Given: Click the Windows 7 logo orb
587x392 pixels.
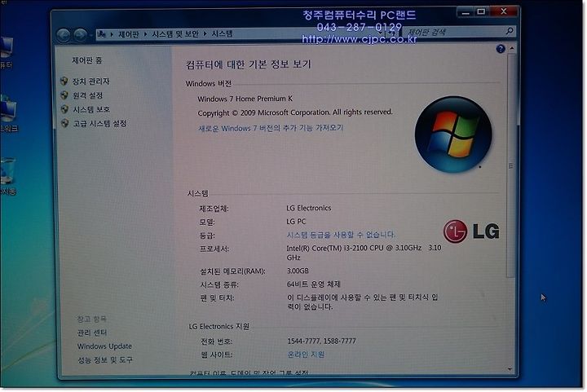Looking at the screenshot, I should [453, 134].
